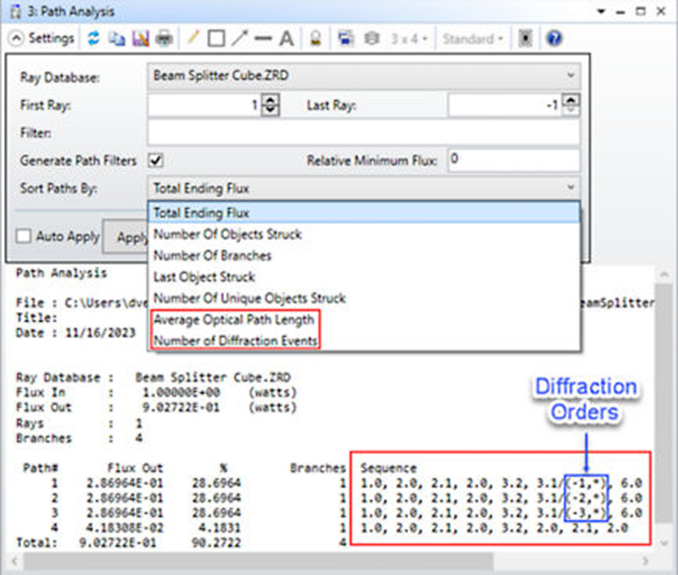This screenshot has width=678, height=575.
Task: Click the Path Analysis window title icon
Action: pos(16,12)
